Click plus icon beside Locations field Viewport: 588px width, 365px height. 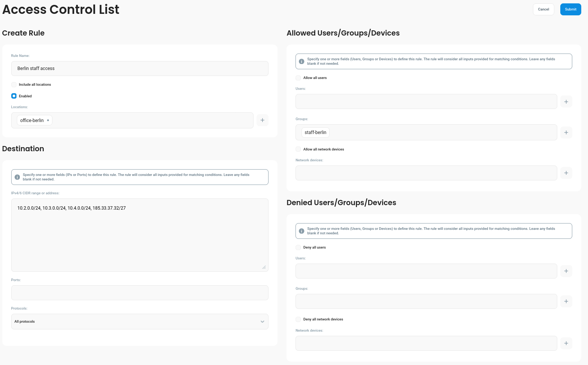point(263,120)
